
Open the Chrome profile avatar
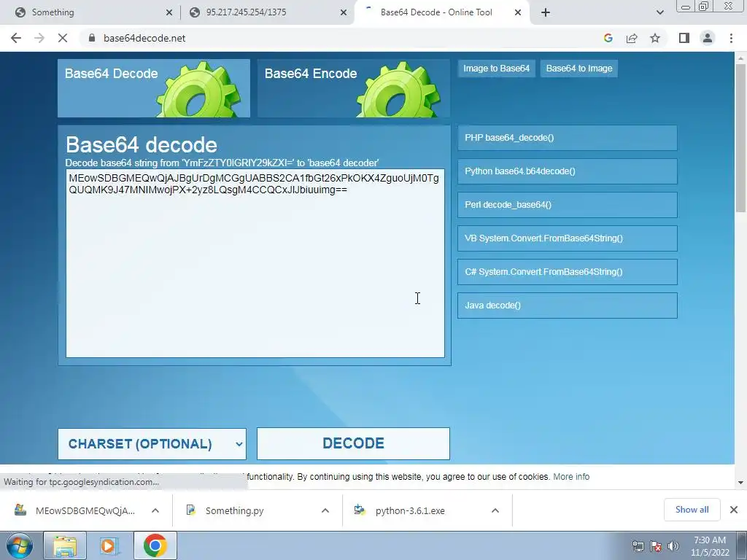(x=708, y=38)
